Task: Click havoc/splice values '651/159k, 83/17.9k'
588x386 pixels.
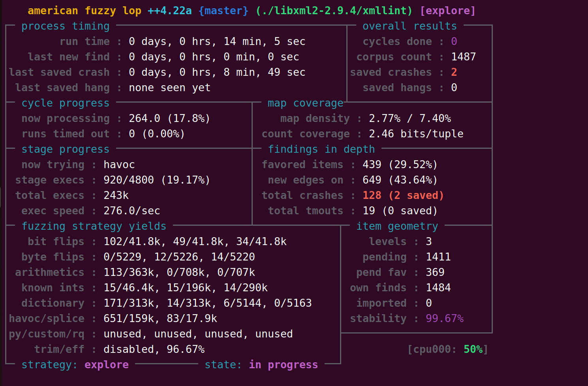Action: coord(160,319)
